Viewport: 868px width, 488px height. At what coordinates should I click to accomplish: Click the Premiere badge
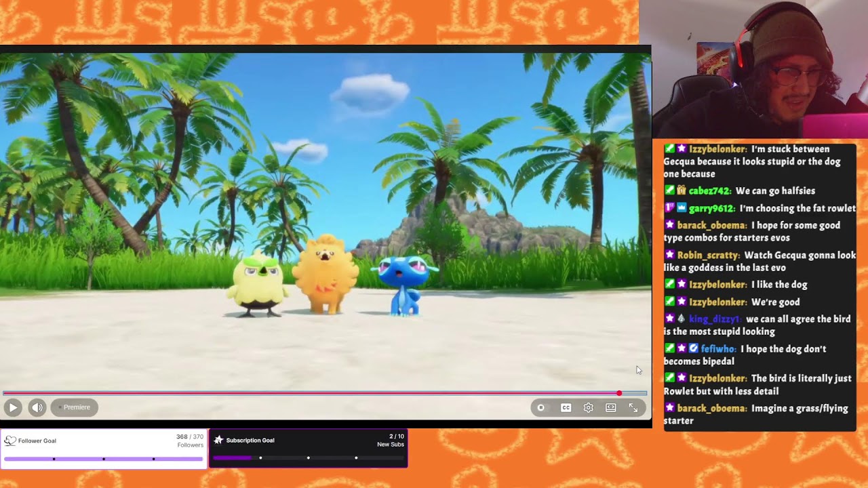74,407
